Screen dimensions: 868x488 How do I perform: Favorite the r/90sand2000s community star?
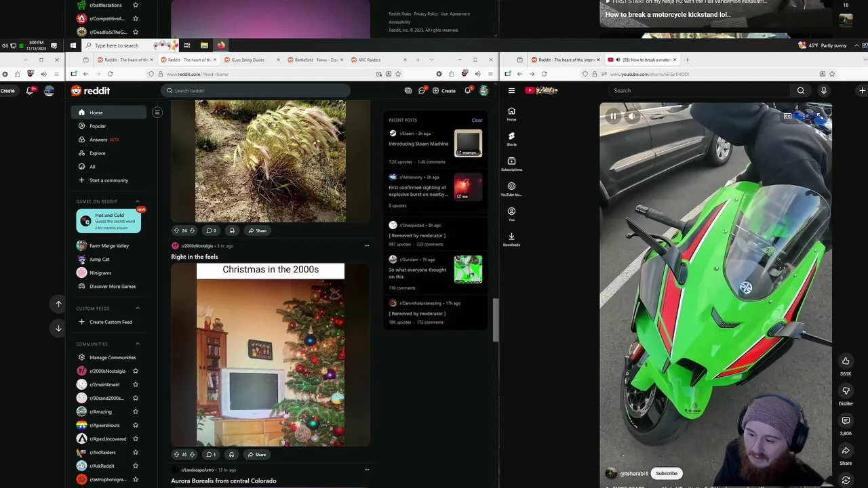coord(136,398)
